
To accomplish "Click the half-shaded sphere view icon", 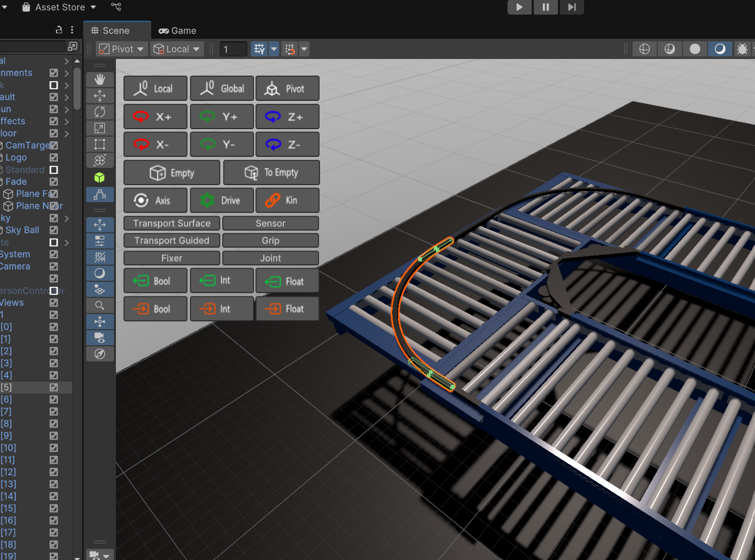I will click(670, 49).
